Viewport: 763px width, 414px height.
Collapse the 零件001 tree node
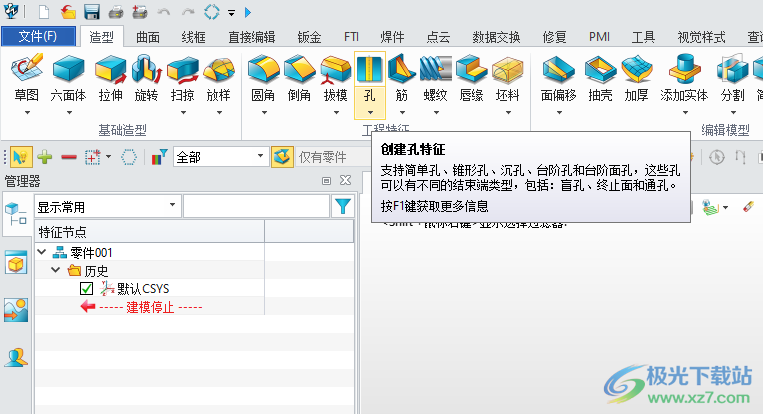(x=42, y=252)
